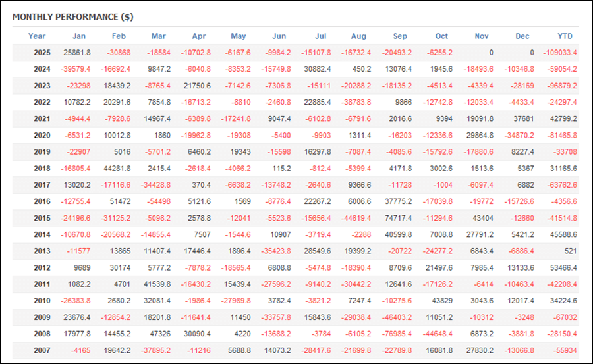593x364 pixels.
Task: Select the 2013 YTD value 521
Action: [570, 251]
